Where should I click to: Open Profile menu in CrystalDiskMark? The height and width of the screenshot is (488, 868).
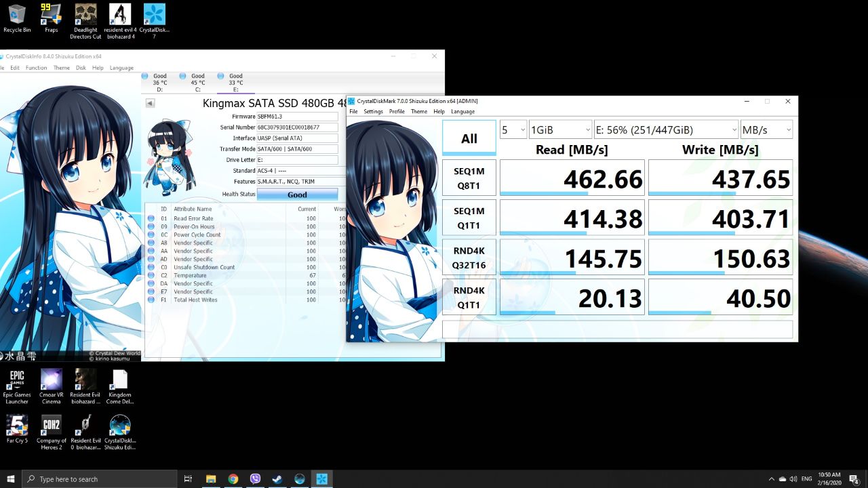397,111
